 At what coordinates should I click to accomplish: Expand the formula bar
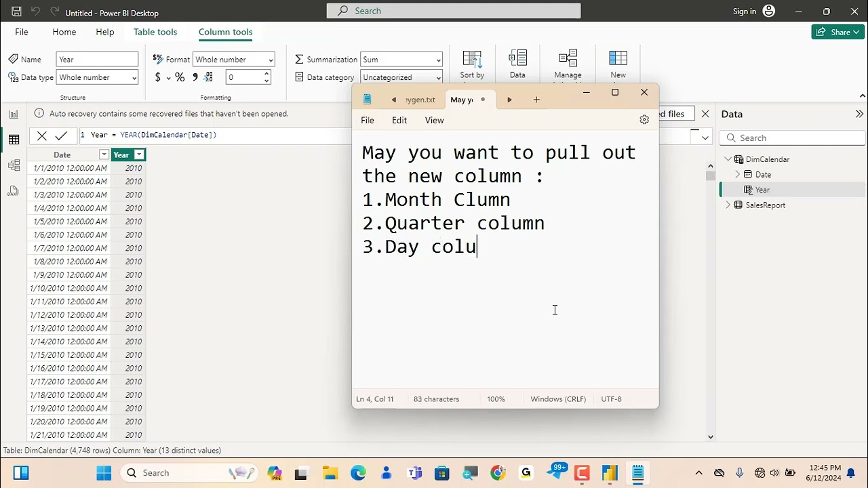coord(705,138)
